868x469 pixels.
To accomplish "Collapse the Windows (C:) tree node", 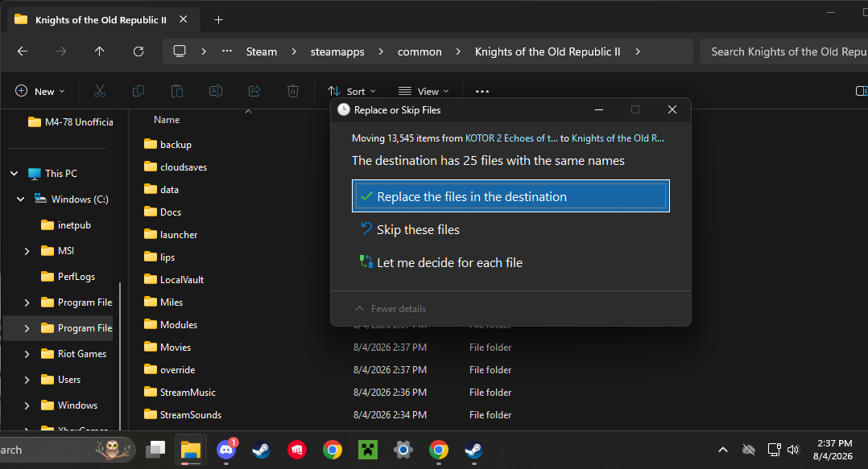I will [20, 200].
